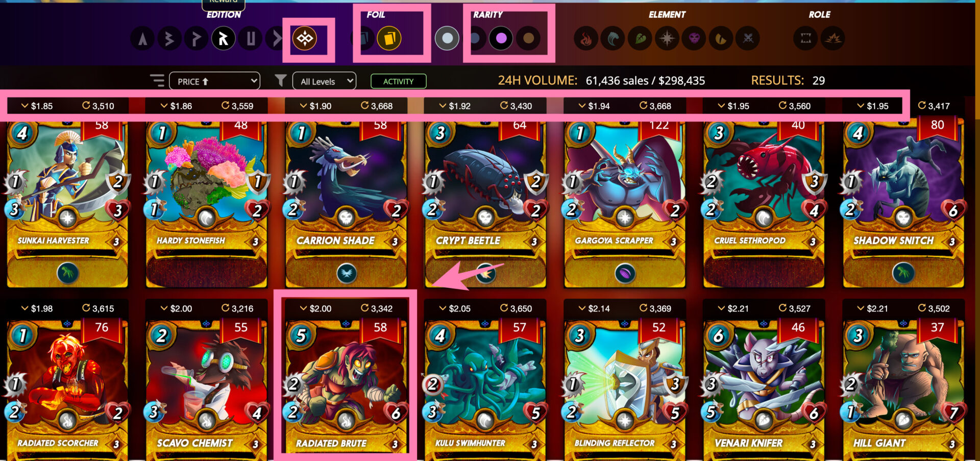Filter by Water element icon
This screenshot has height=461, width=980.
tap(614, 38)
